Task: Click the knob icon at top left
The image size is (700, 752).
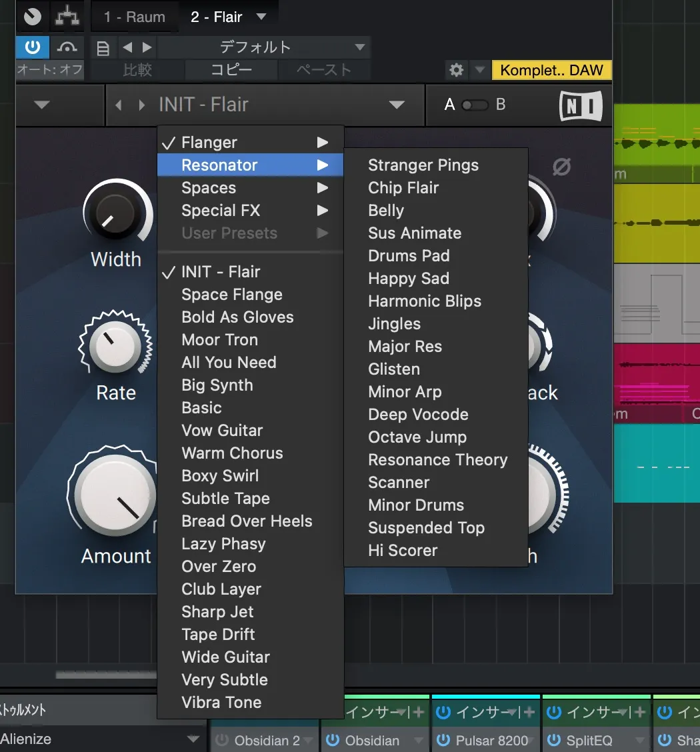Action: (32, 16)
